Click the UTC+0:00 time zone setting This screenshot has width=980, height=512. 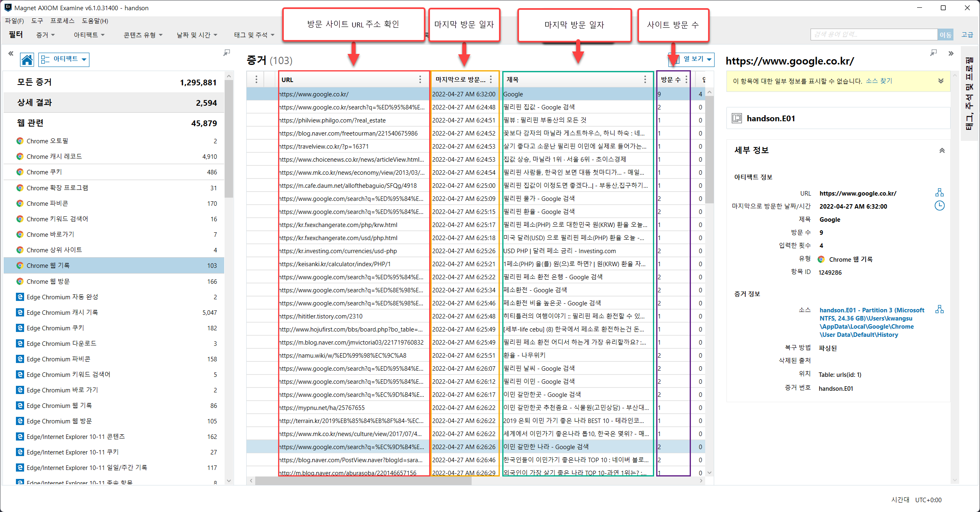click(x=928, y=500)
